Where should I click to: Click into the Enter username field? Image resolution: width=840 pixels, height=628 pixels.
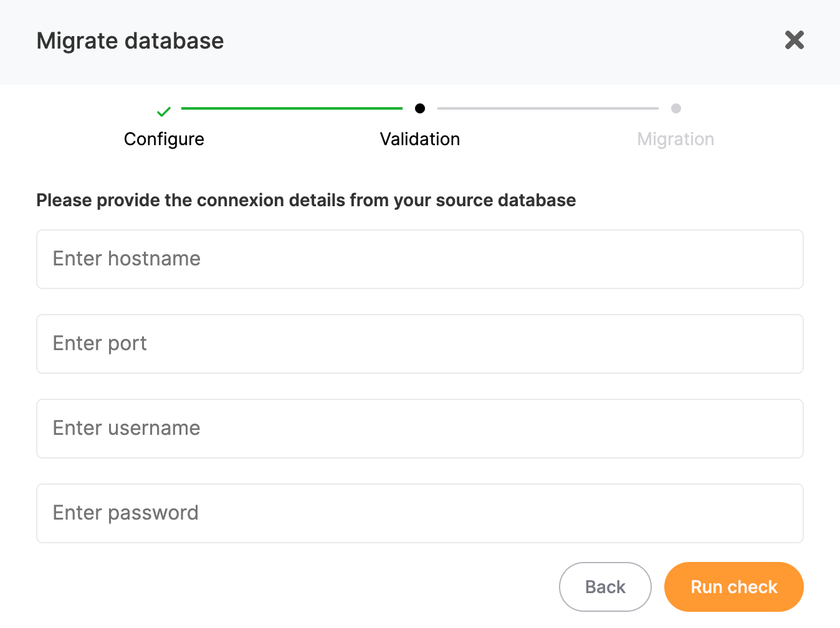coord(420,429)
